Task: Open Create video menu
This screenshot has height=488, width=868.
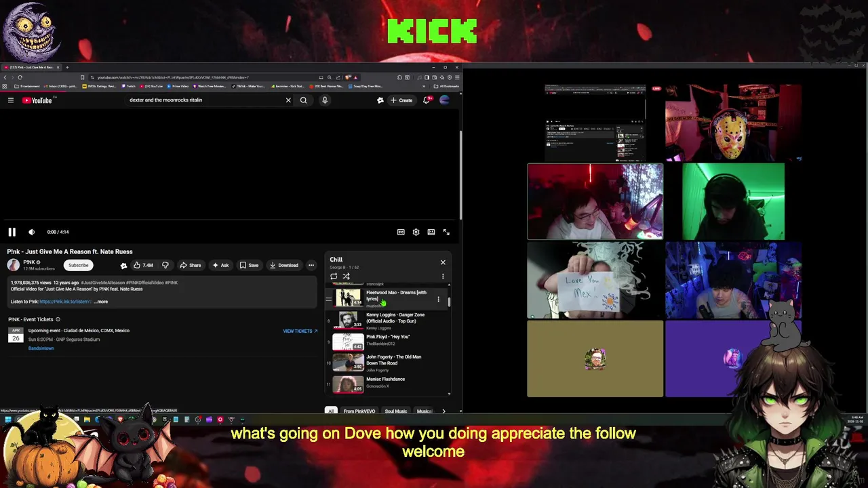Action: click(x=402, y=100)
